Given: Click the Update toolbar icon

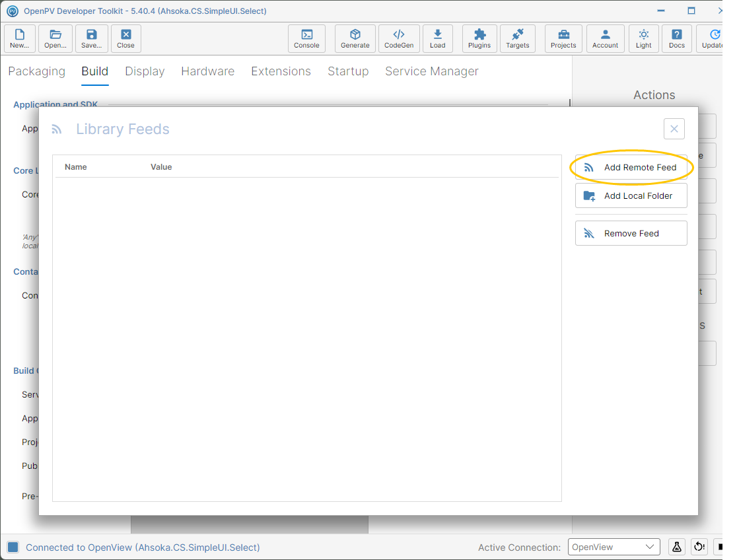Looking at the screenshot, I should tap(711, 38).
